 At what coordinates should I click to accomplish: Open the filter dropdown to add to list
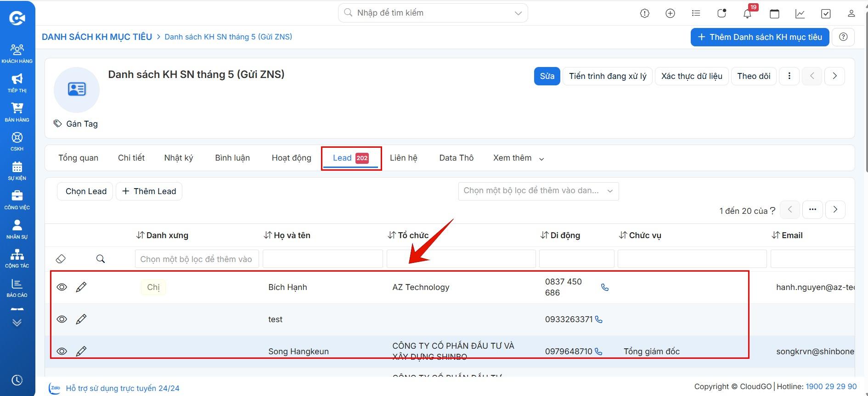[x=538, y=191]
